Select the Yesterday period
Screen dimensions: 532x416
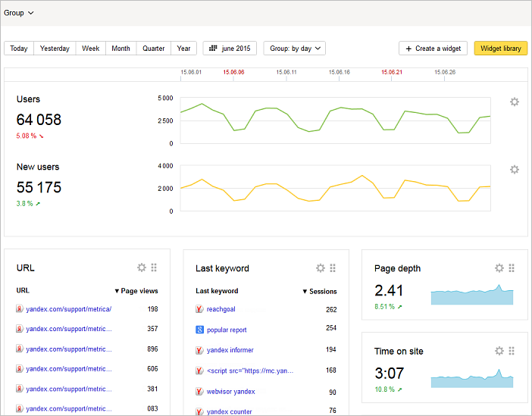(55, 48)
